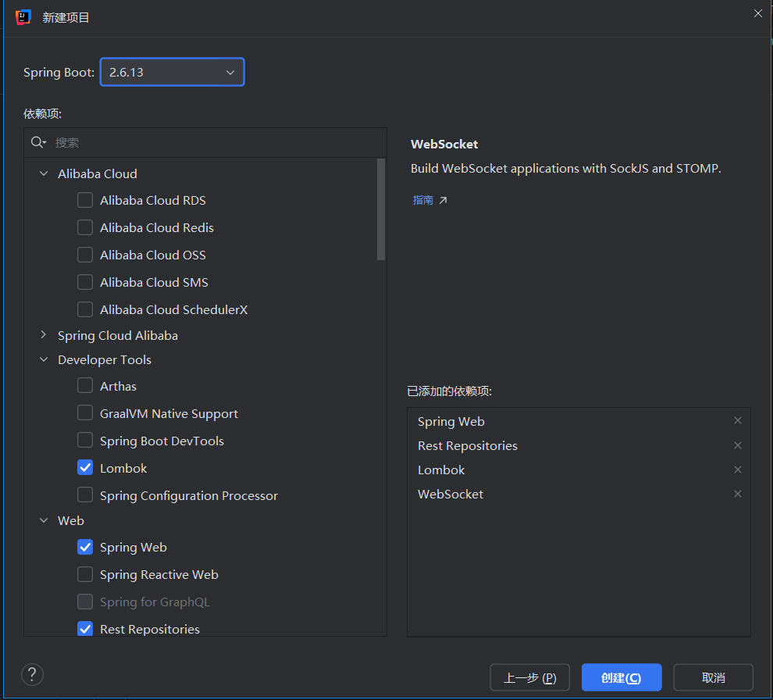Viewport: 773px width, 700px height.
Task: Check the Arthas checkbox
Action: [85, 385]
